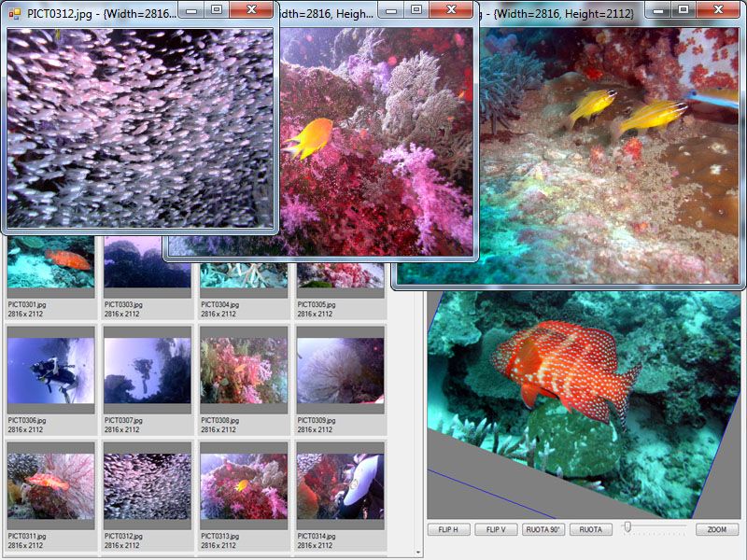Image resolution: width=747 pixels, height=560 pixels.
Task: Click the title text 'PICT0312.jpg - {Width=2816...'
Action: point(101,13)
